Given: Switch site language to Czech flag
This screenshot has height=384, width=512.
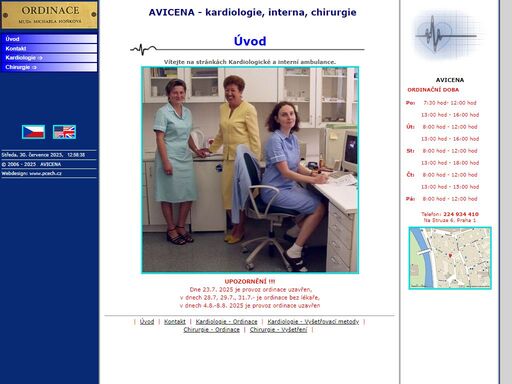Looking at the screenshot, I should pyautogui.click(x=33, y=132).
